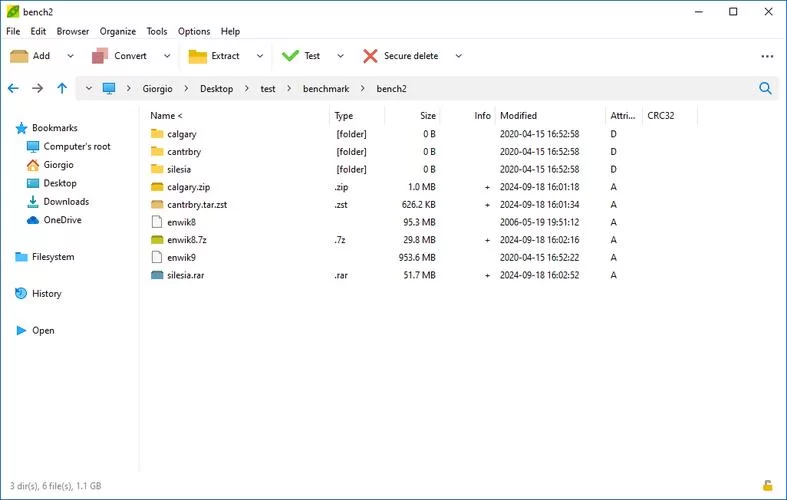Open the Options menu

pyautogui.click(x=194, y=31)
